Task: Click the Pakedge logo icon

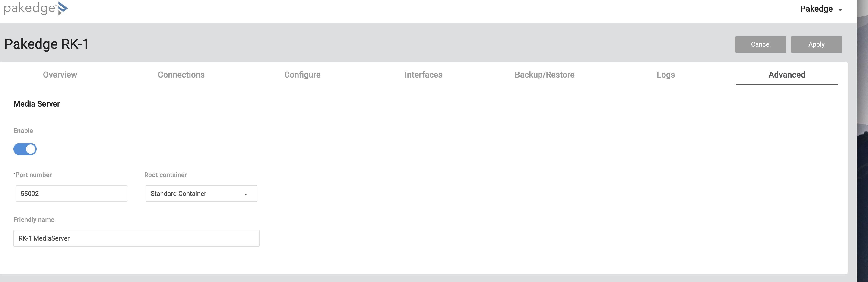Action: [x=63, y=8]
